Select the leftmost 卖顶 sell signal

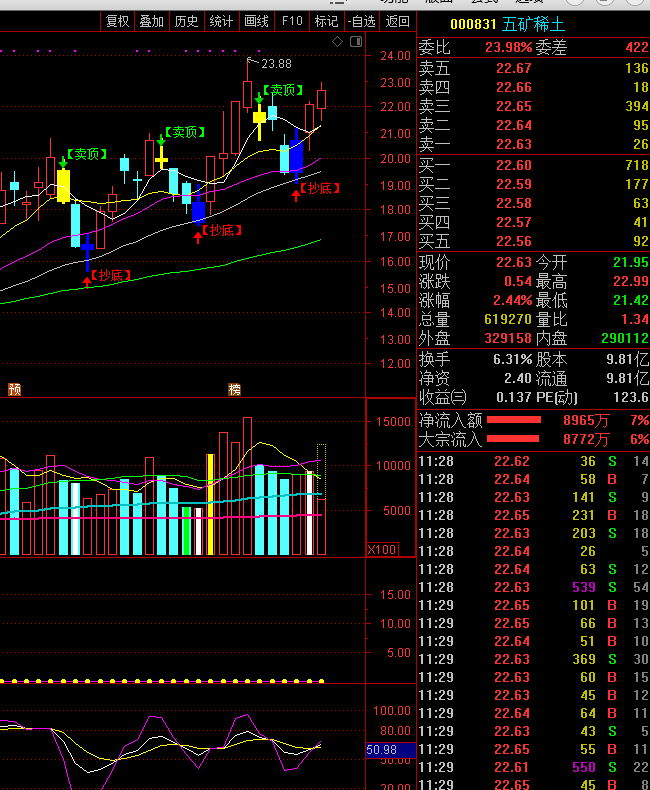pos(87,154)
